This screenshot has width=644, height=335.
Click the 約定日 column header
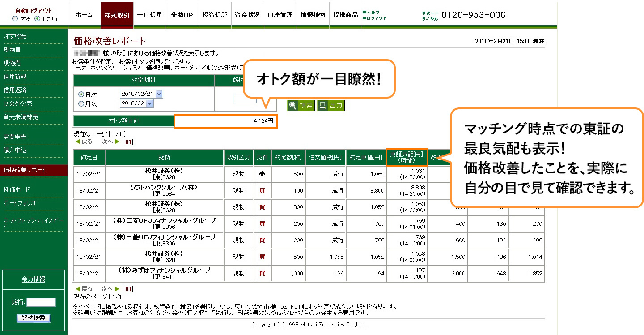point(89,158)
